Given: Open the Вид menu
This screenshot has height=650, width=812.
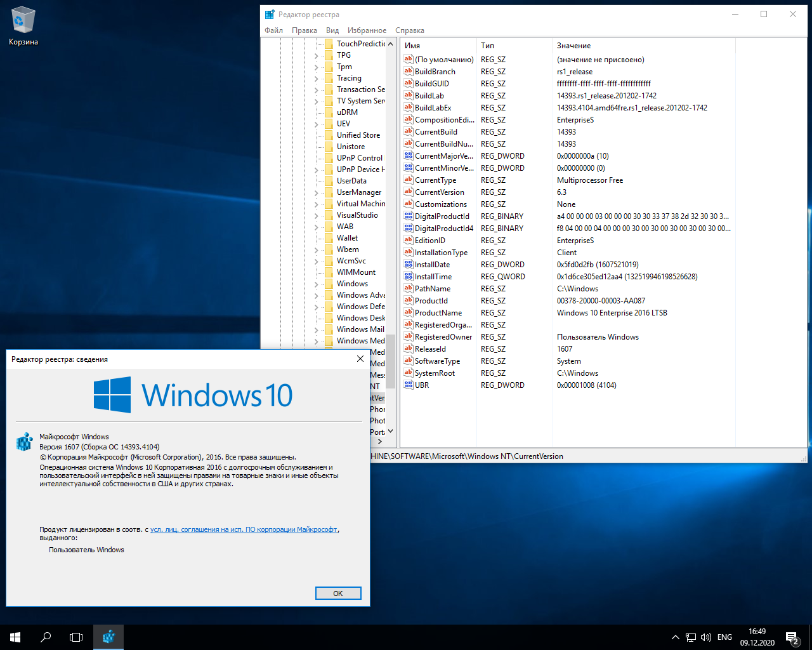Looking at the screenshot, I should [x=332, y=30].
